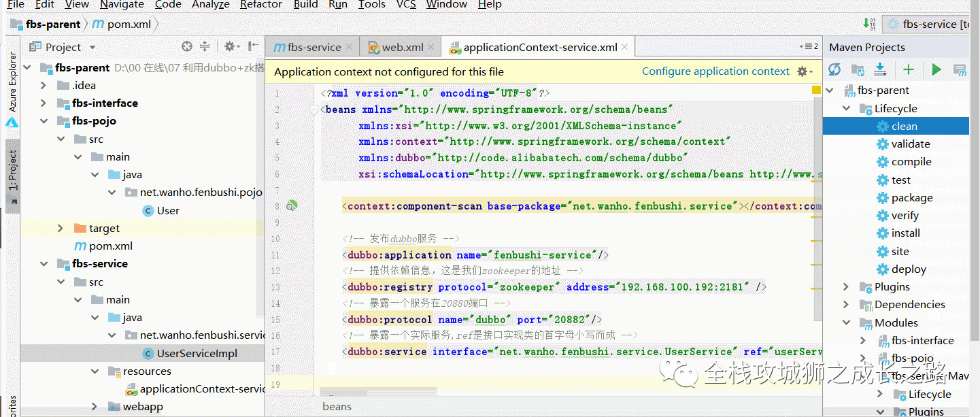Expand the Dependencies node in Maven Projects
The image size is (980, 417).
pyautogui.click(x=847, y=305)
